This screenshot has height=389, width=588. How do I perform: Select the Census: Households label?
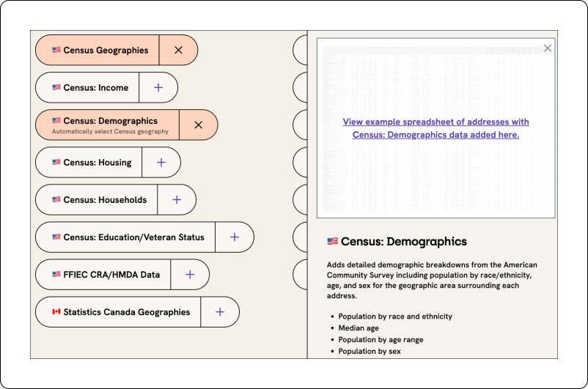click(105, 200)
